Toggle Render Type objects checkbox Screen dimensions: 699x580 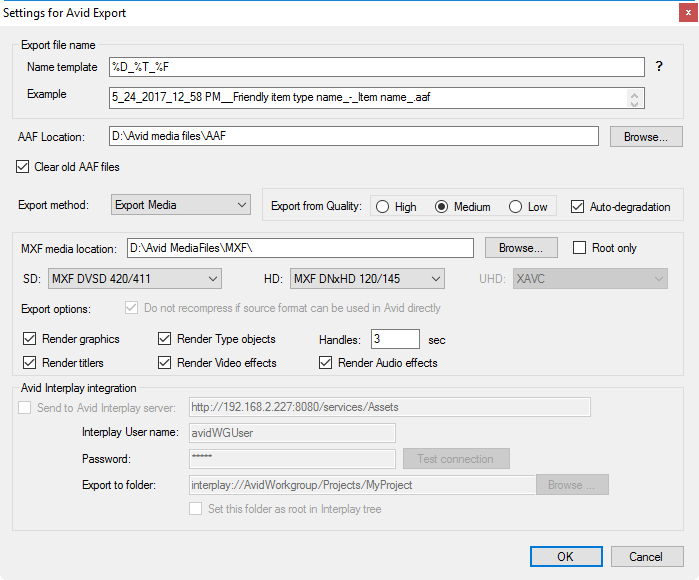pyautogui.click(x=164, y=339)
